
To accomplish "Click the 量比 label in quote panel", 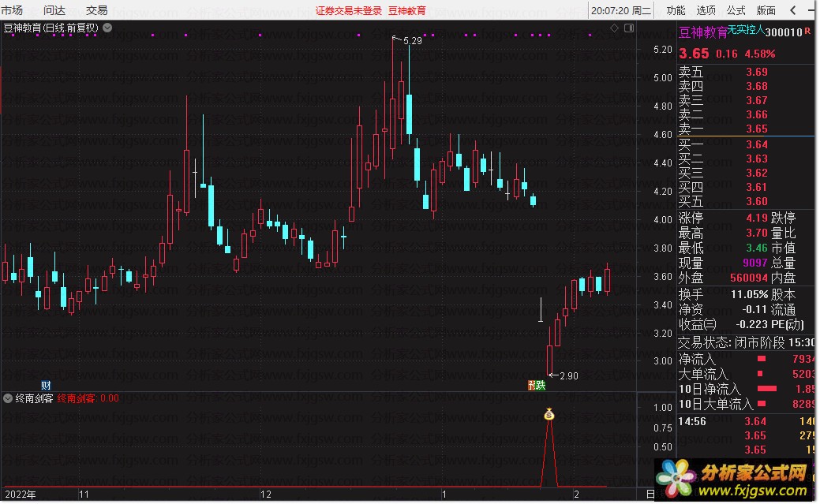I will click(x=783, y=233).
